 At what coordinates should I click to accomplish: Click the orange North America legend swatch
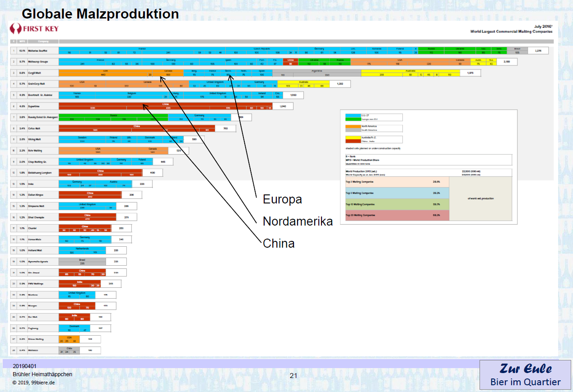(353, 126)
